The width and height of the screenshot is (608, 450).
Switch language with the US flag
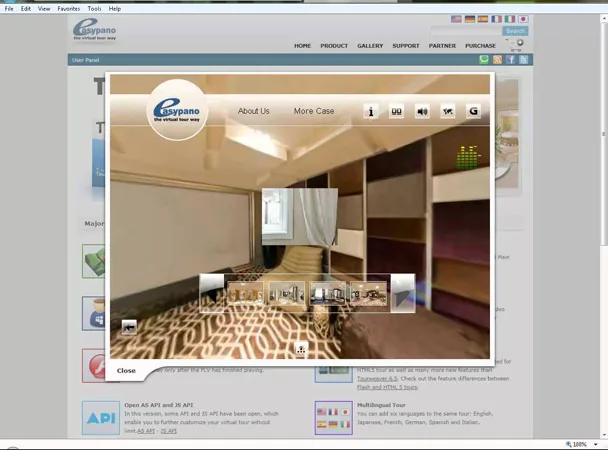click(456, 19)
